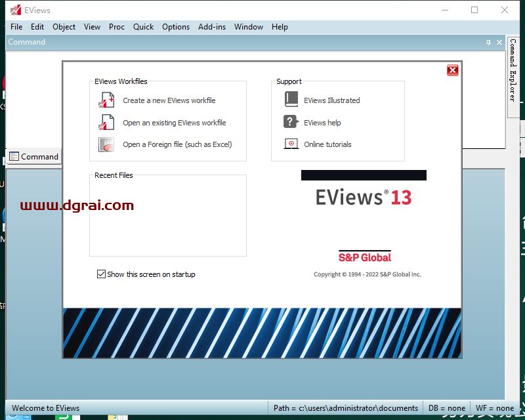Click the EViews app logo in title bar

point(15,10)
